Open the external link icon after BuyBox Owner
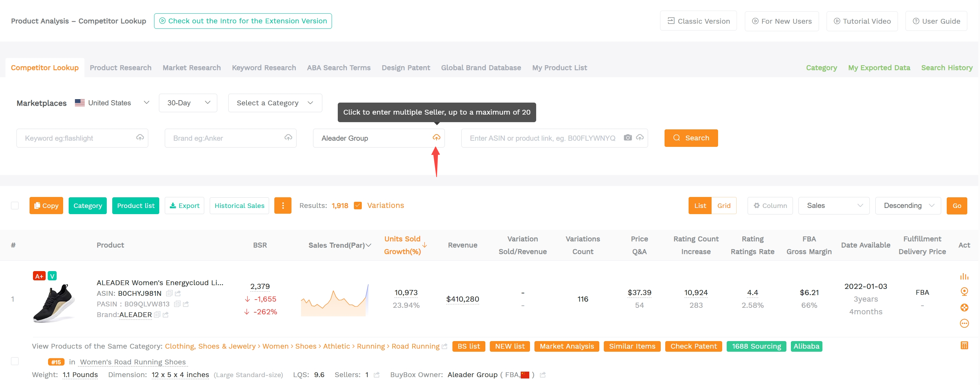Viewport: 980px width, 385px height. pyautogui.click(x=543, y=375)
